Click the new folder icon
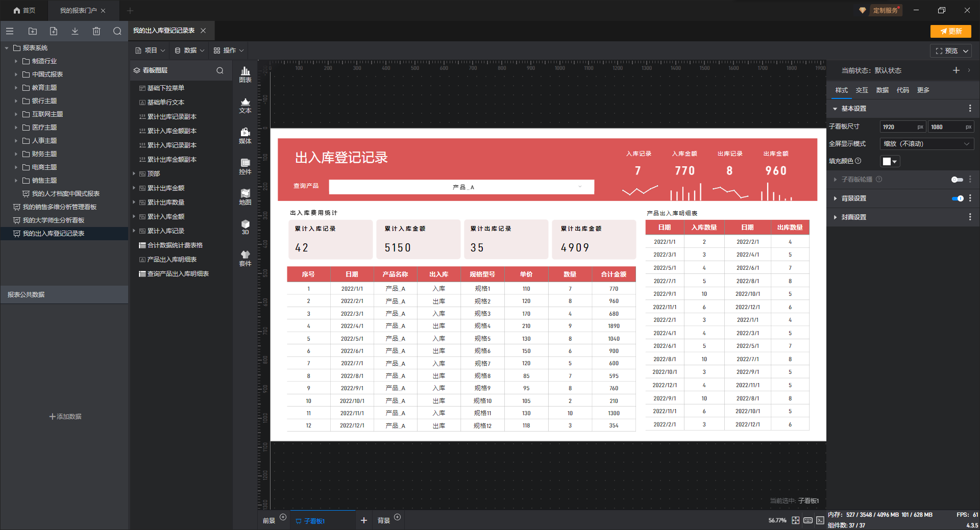 coord(33,31)
